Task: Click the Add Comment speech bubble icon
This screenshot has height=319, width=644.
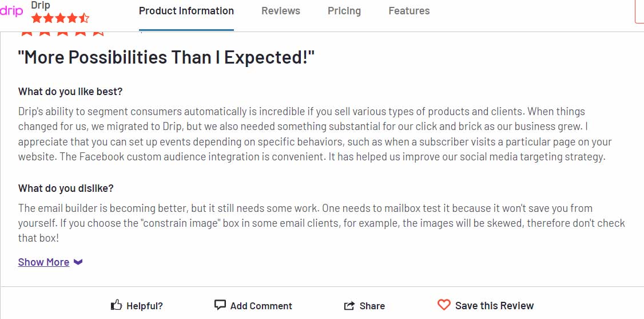Action: coord(220,305)
